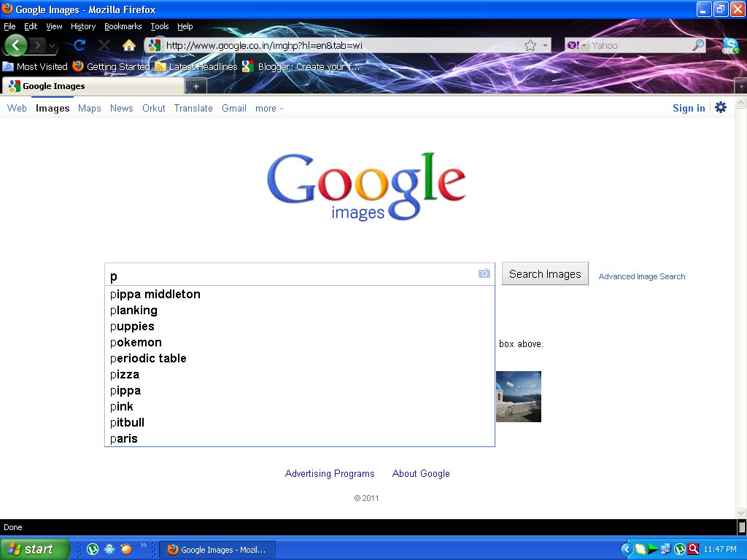This screenshot has height=560, width=747.
Task: Open the Advanced Image Search link
Action: [x=642, y=276]
